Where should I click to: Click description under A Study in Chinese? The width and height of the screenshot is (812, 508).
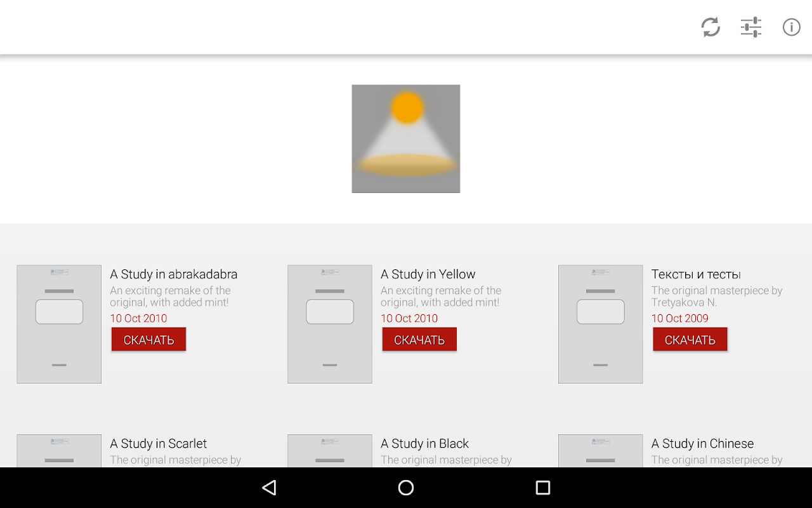(x=717, y=460)
